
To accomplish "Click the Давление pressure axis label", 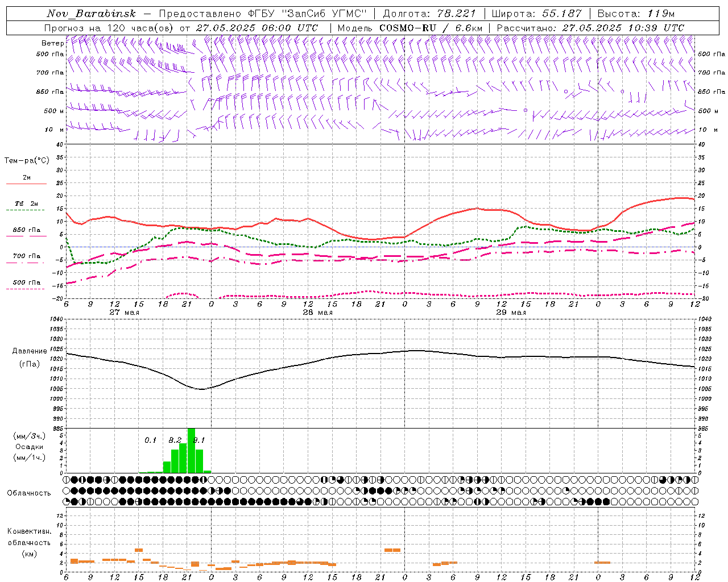I will point(30,351).
